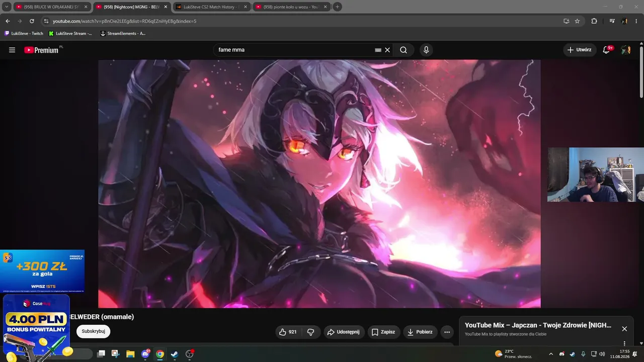The height and width of the screenshot is (362, 644).
Task: Open the YouTube guide hamburger menu
Action: coord(12,50)
